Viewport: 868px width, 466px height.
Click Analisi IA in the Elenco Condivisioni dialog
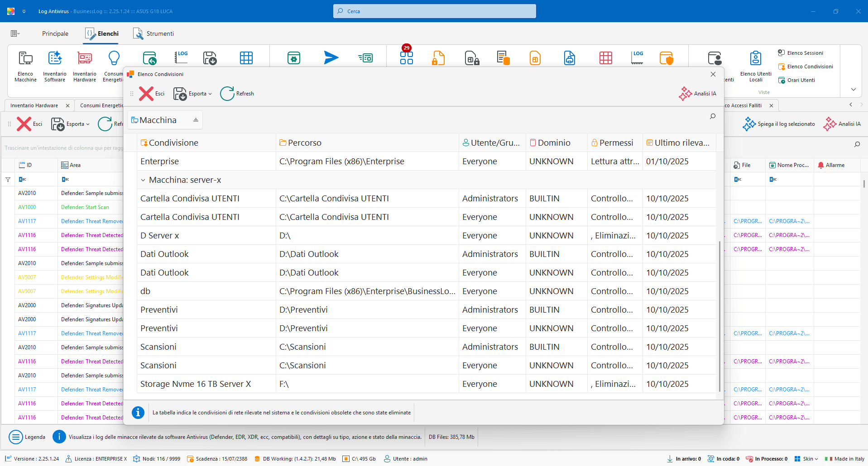point(698,94)
